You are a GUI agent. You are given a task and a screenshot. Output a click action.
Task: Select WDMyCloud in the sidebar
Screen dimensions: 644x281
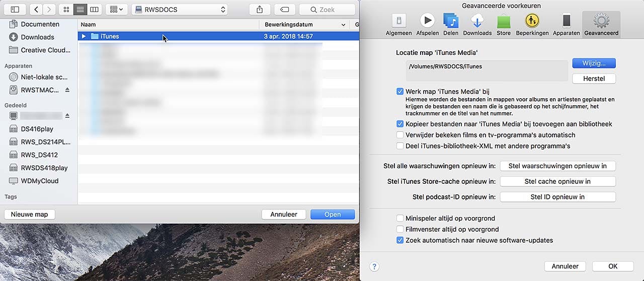(39, 181)
